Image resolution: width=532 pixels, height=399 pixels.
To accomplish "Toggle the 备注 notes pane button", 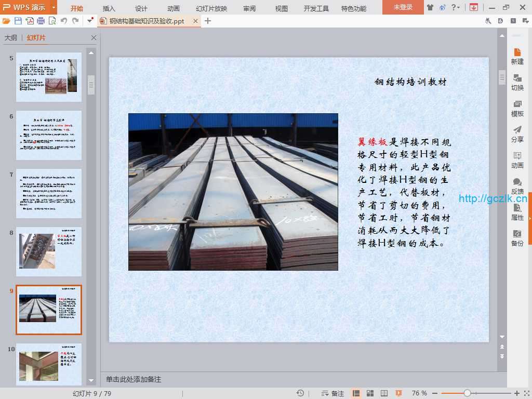I will (332, 393).
